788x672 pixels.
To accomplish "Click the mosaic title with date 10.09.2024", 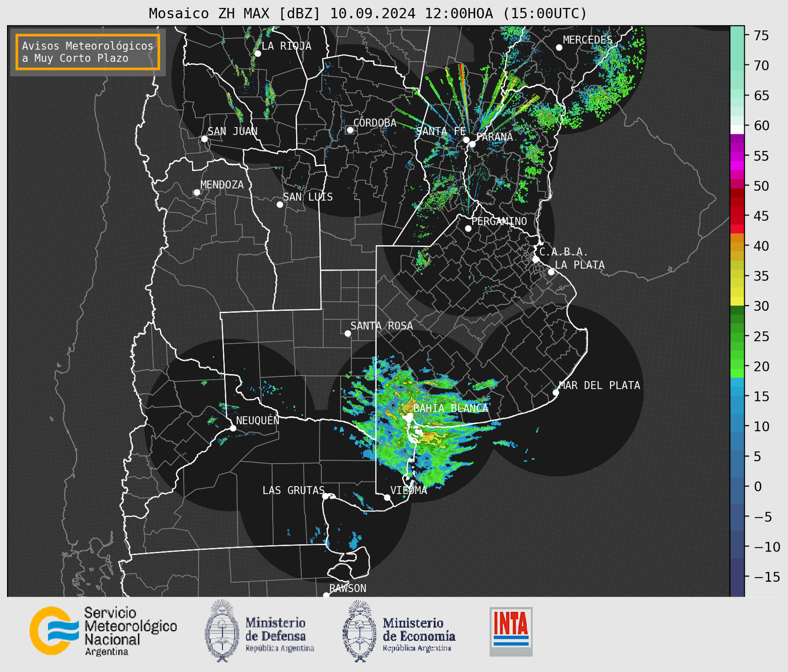I will tap(368, 14).
